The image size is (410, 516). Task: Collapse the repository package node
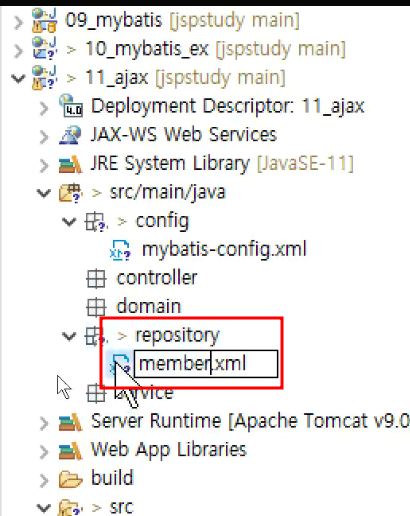[69, 336]
